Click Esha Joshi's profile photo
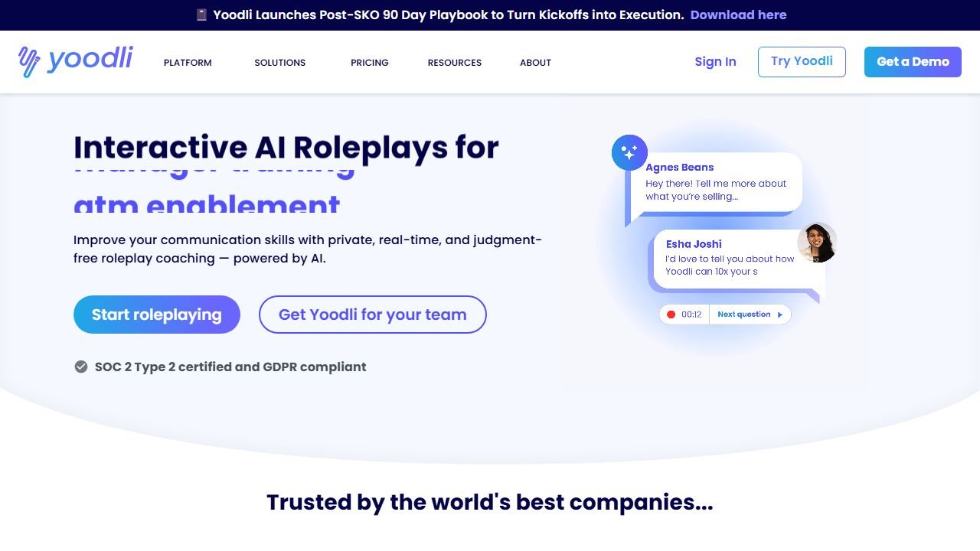Viewport: 980px width, 551px height. tap(817, 243)
